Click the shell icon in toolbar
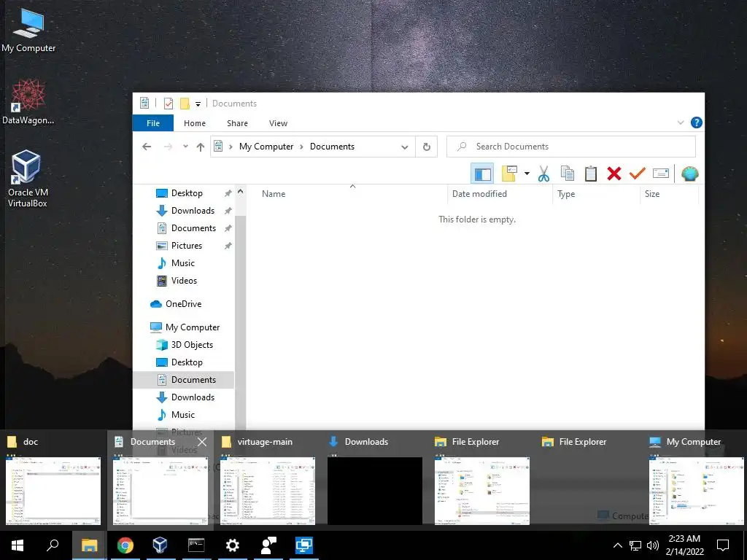Viewport: 747px width, 560px height. [689, 174]
